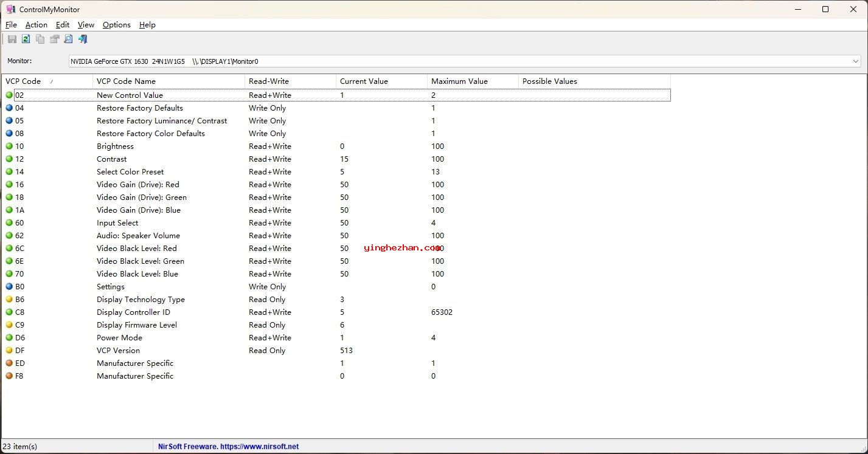The image size is (868, 454).
Task: Click green icon next to code 60
Action: (x=9, y=222)
